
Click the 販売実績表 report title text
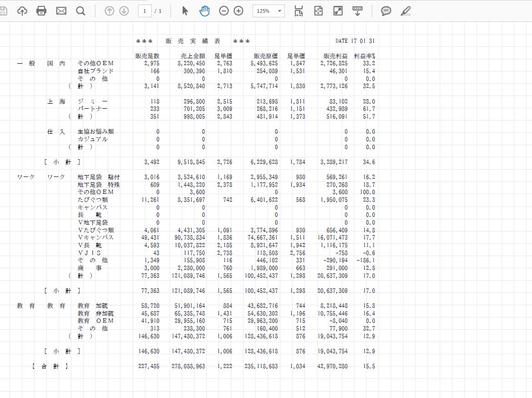[193, 41]
